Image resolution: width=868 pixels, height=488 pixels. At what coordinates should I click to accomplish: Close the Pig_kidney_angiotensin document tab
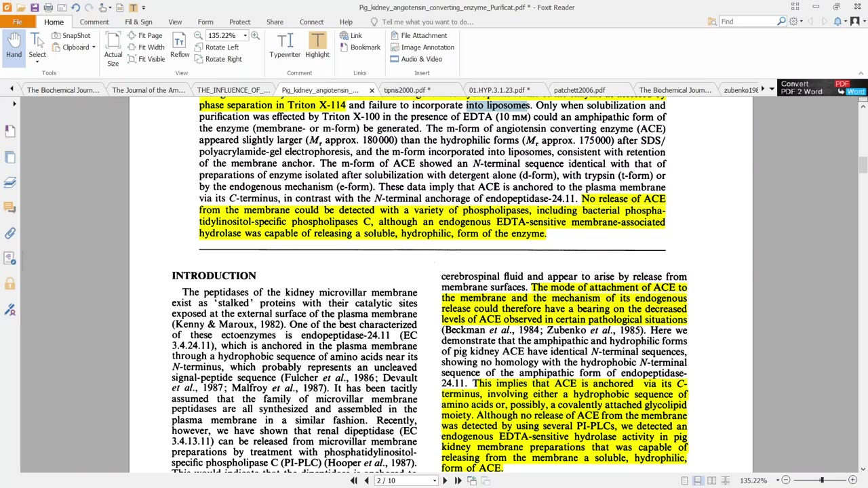(x=372, y=90)
